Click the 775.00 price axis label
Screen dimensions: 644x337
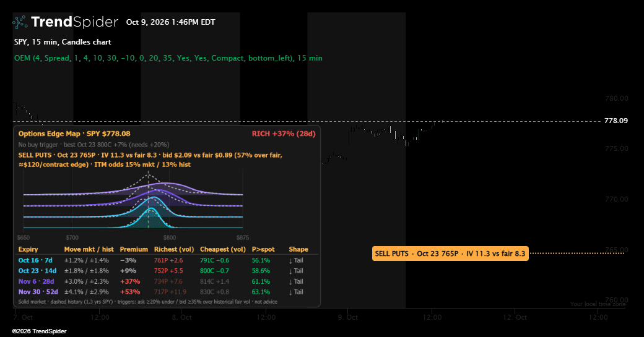pos(617,148)
